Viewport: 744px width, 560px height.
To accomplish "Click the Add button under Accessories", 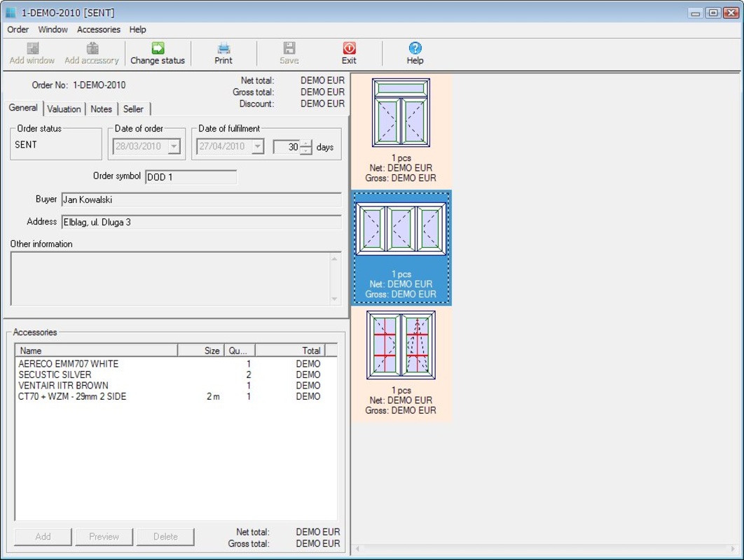I will click(43, 536).
